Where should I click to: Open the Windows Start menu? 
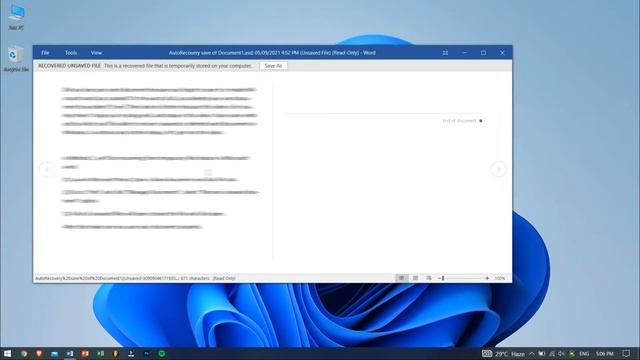(x=7, y=353)
